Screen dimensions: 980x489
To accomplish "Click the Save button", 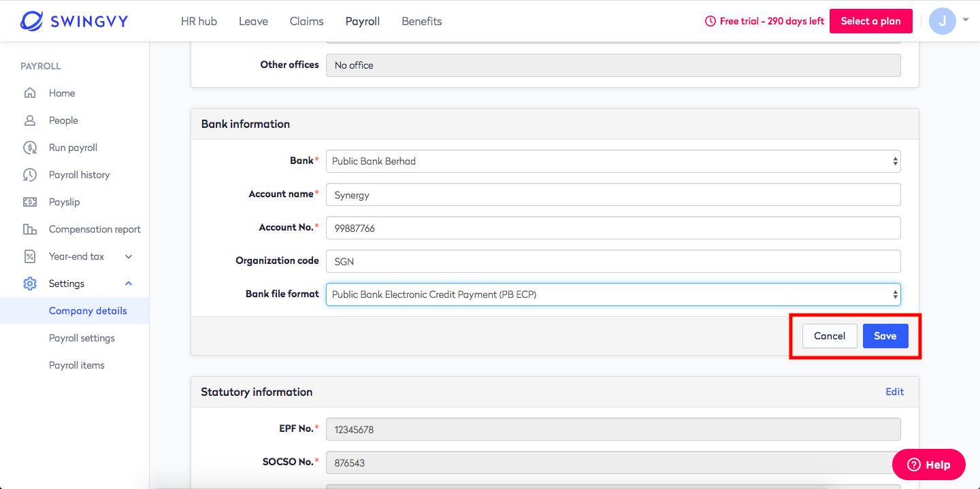I will pos(885,336).
